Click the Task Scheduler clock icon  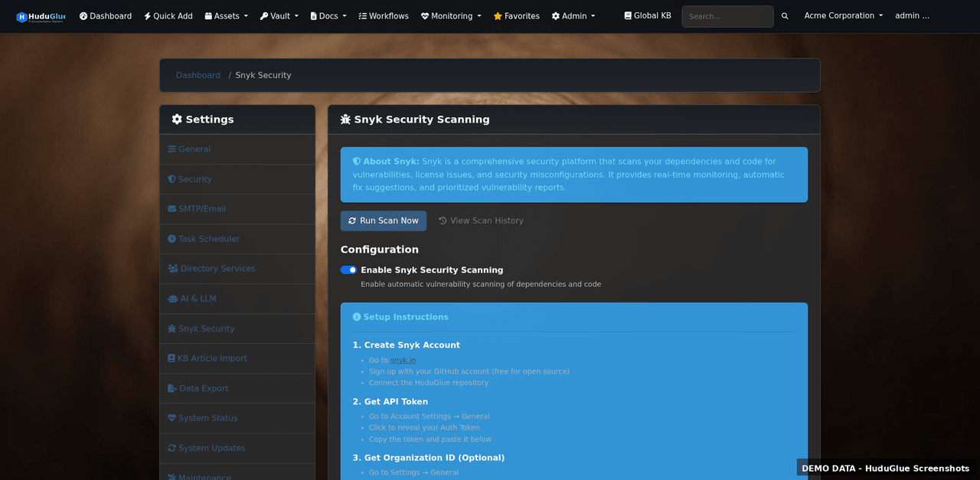172,239
